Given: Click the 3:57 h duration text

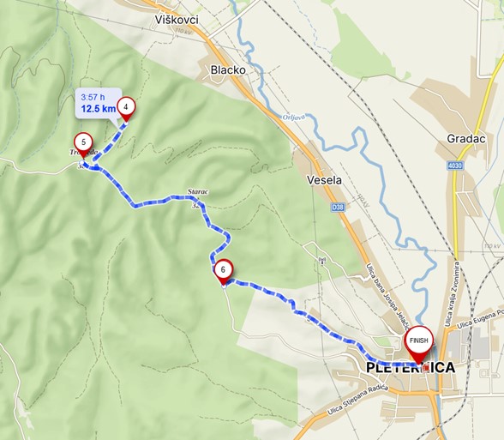Looking at the screenshot, I should [93, 97].
